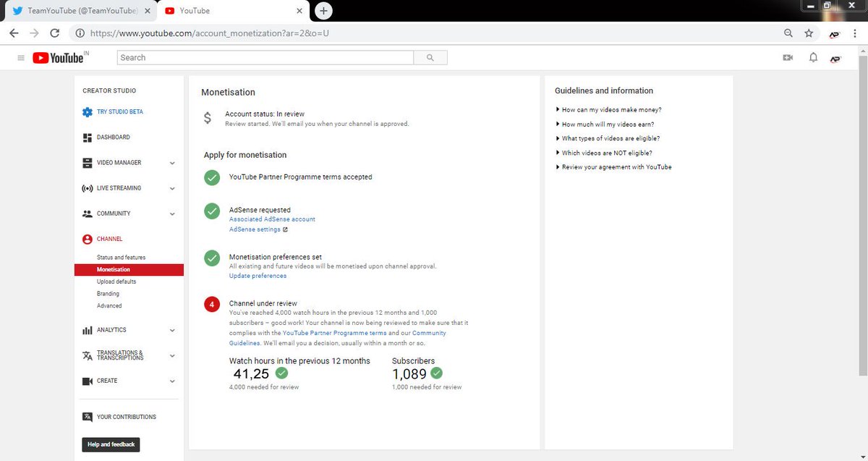Expand 'Review your agreement with YouTube'
Image resolution: width=868 pixels, height=461 pixels.
click(x=613, y=167)
